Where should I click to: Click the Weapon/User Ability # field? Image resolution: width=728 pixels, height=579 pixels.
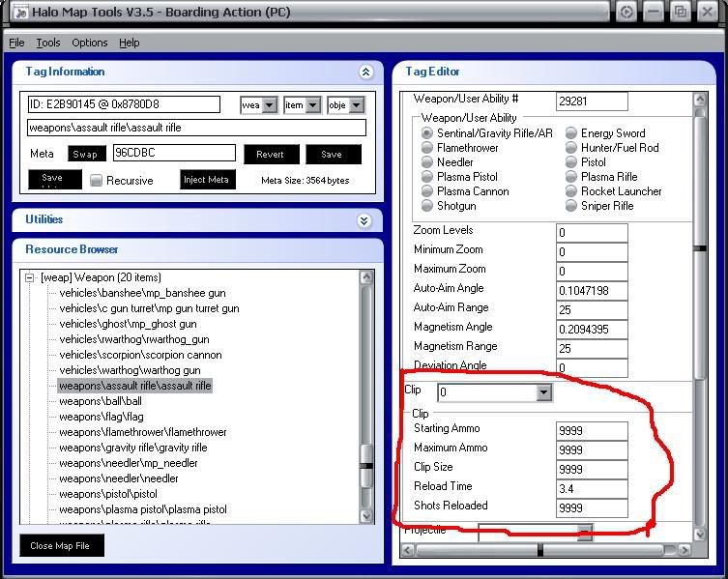[x=592, y=101]
